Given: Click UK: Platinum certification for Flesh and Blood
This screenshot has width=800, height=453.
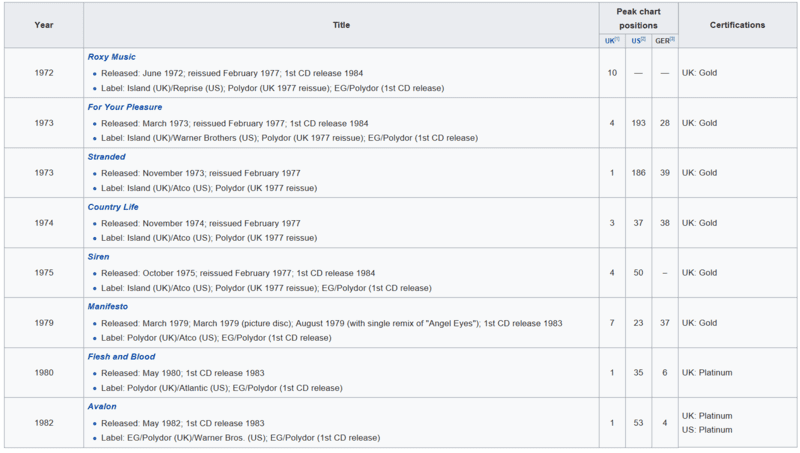Looking at the screenshot, I should click(x=707, y=373).
